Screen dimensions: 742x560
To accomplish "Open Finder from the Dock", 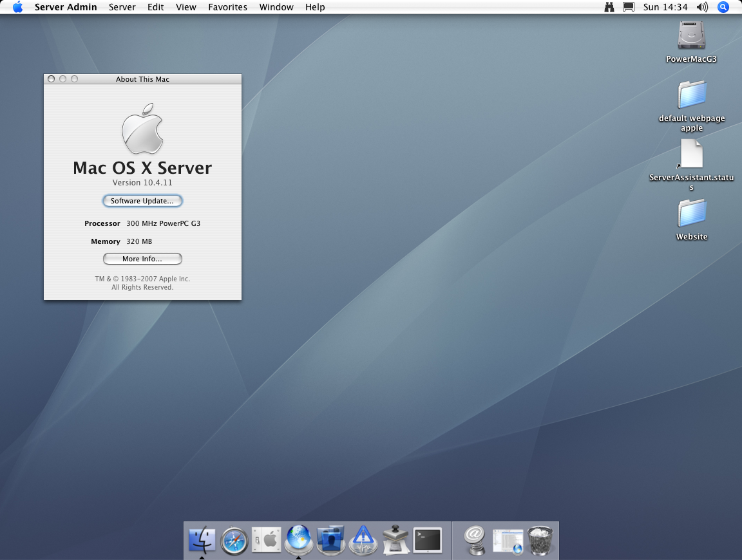I will 202,539.
